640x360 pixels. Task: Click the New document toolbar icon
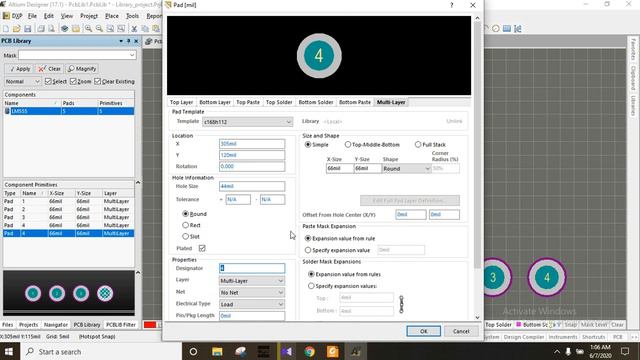pyautogui.click(x=6, y=29)
